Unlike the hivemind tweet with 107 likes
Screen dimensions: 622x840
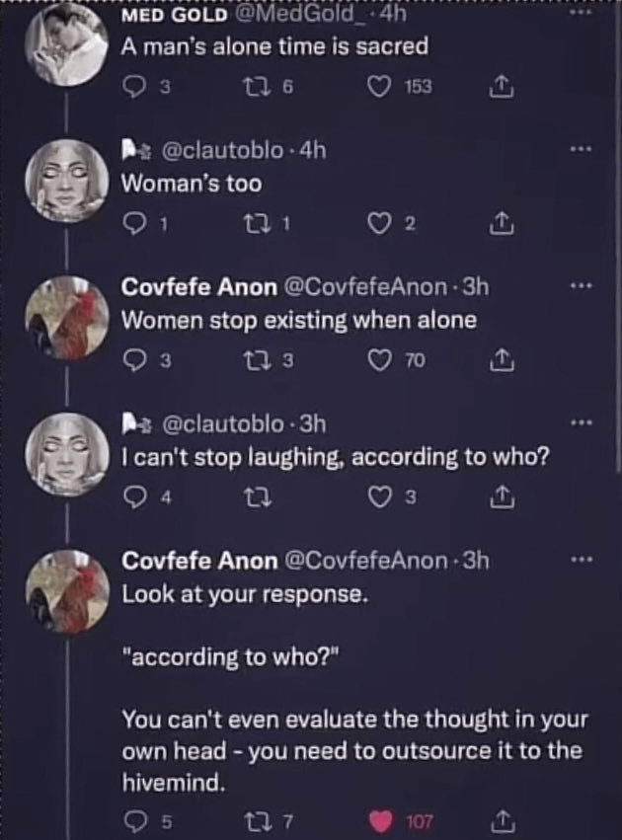380,821
